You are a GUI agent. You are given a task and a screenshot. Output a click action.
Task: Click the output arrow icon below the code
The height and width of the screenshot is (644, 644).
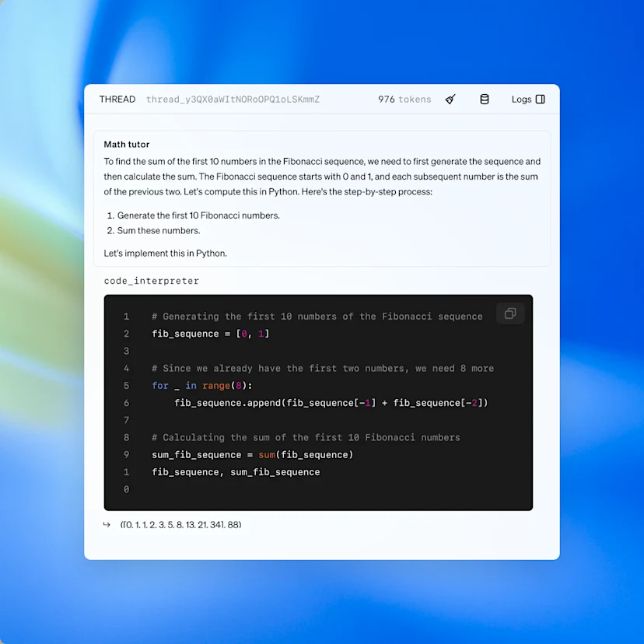click(x=107, y=524)
